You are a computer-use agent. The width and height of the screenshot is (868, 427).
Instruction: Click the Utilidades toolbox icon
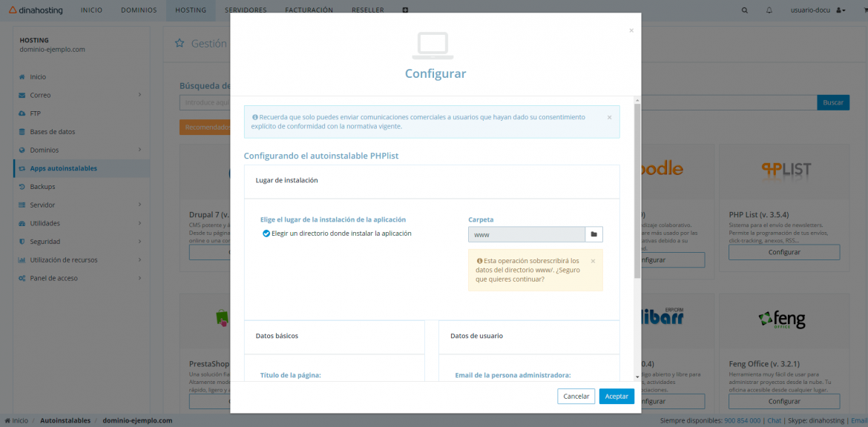tap(22, 223)
